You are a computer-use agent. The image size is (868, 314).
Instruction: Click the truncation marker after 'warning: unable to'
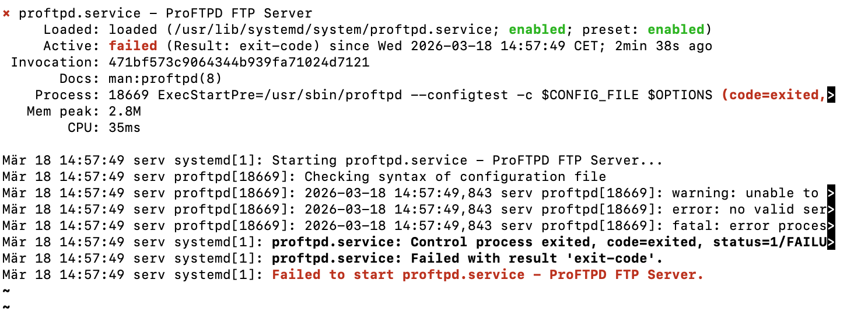pyautogui.click(x=831, y=193)
